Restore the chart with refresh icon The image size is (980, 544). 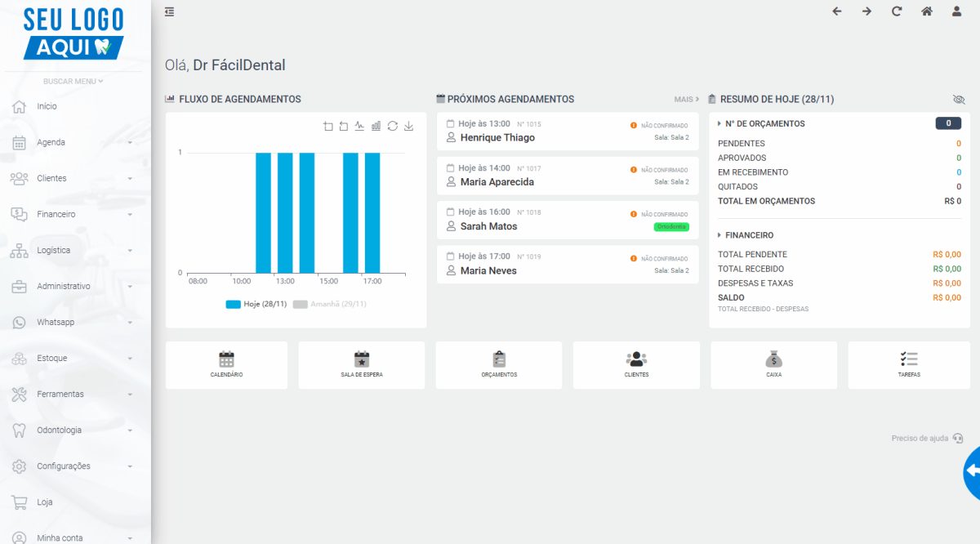tap(393, 126)
